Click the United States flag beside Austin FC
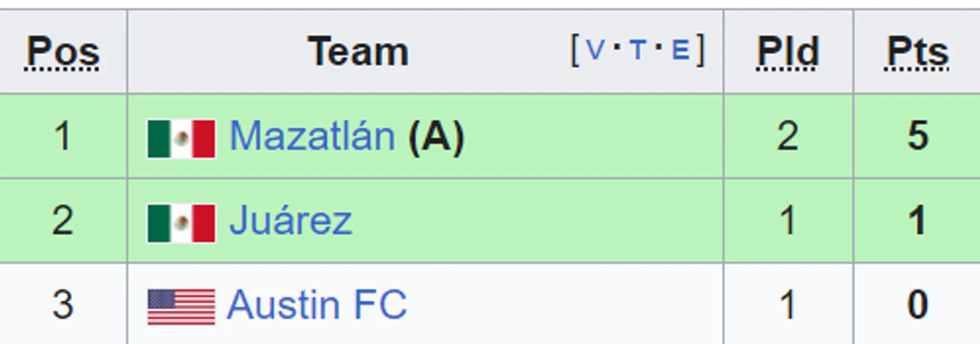 click(181, 307)
